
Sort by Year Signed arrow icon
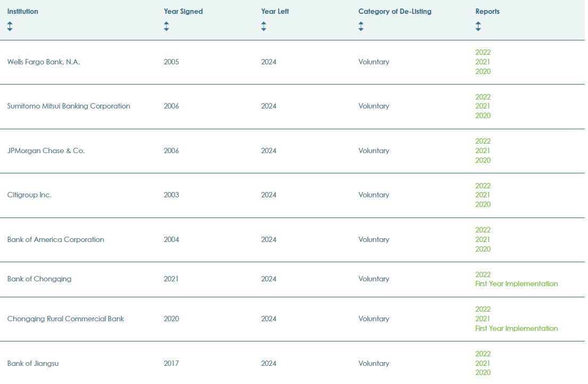click(x=166, y=26)
